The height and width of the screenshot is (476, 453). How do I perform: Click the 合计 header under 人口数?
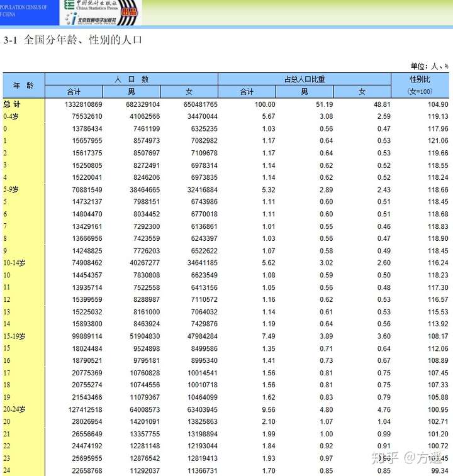coord(74,92)
